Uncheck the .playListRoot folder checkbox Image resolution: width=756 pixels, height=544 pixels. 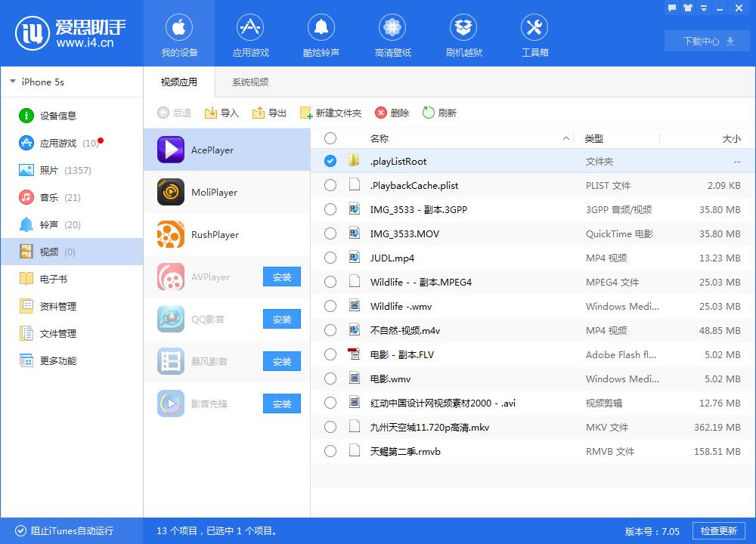[330, 161]
